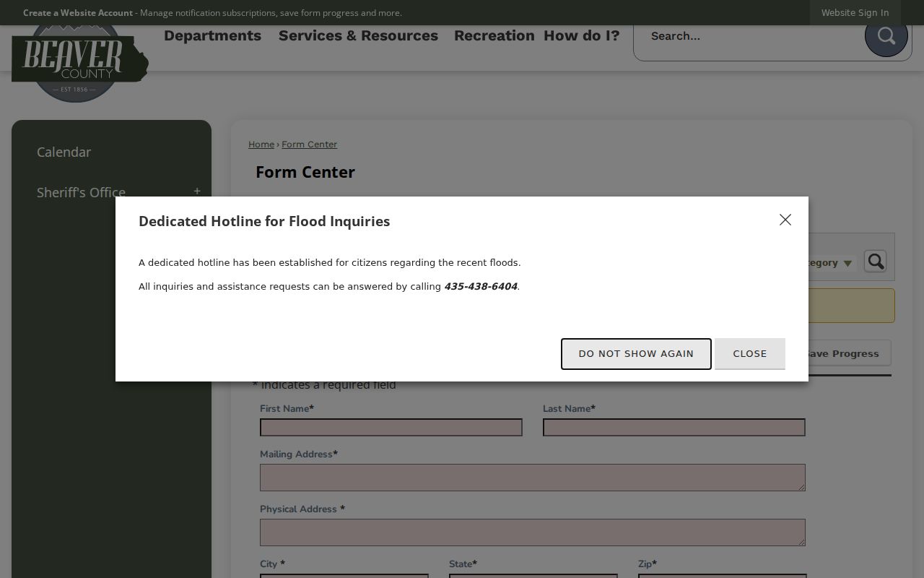Click the Mailing Address text area
Image resolution: width=924 pixels, height=578 pixels.
[533, 478]
